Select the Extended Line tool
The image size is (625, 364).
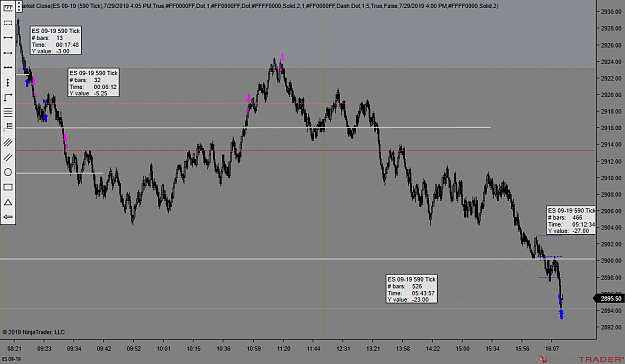point(8,67)
